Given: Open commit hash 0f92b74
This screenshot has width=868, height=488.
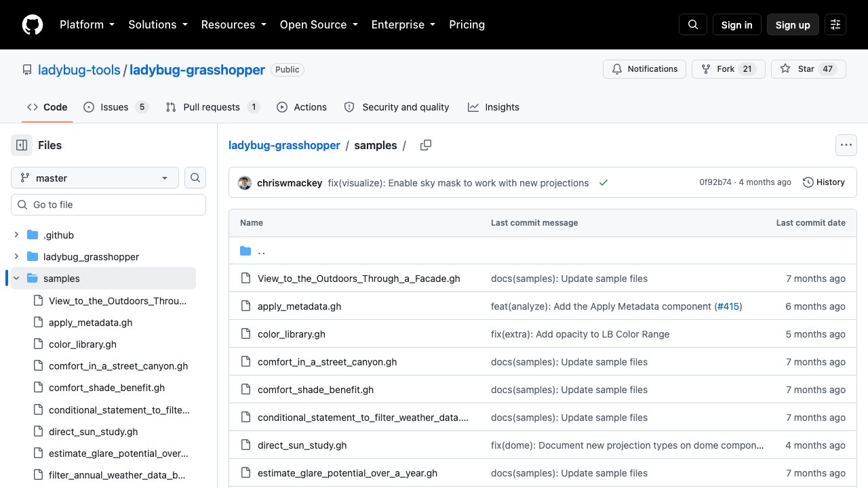Looking at the screenshot, I should pos(715,182).
